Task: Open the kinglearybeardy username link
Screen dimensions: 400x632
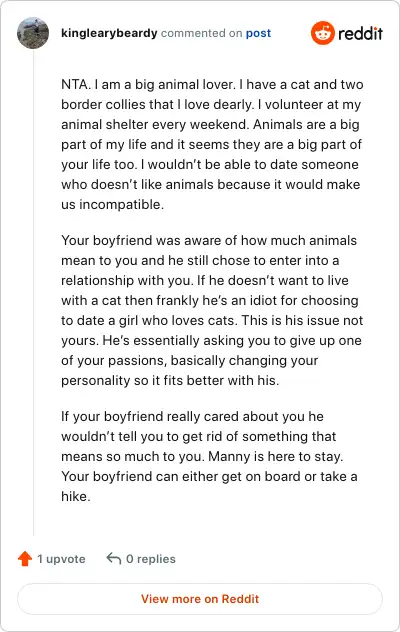Action: pyautogui.click(x=109, y=33)
